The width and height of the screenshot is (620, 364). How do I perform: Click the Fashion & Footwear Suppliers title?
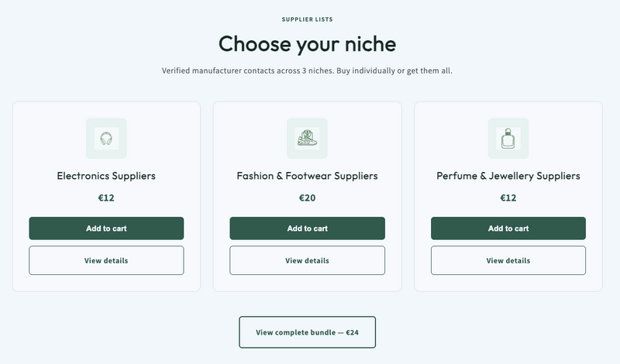point(307,176)
